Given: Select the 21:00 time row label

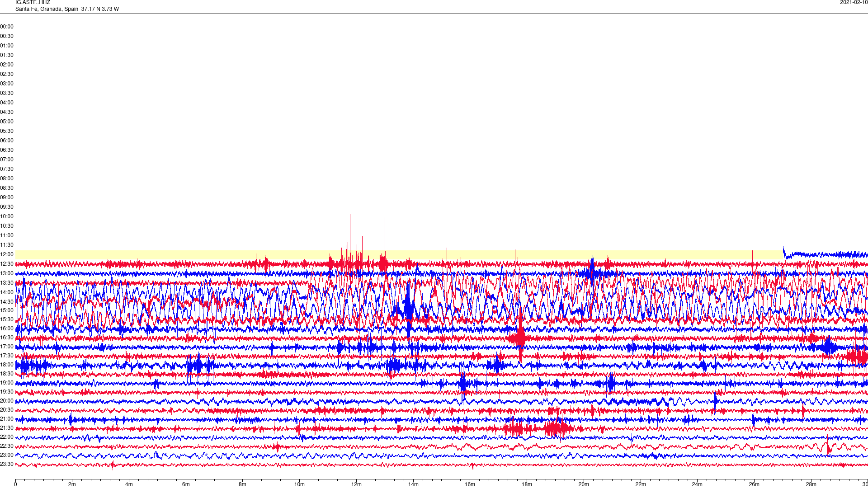Looking at the screenshot, I should pyautogui.click(x=7, y=419).
